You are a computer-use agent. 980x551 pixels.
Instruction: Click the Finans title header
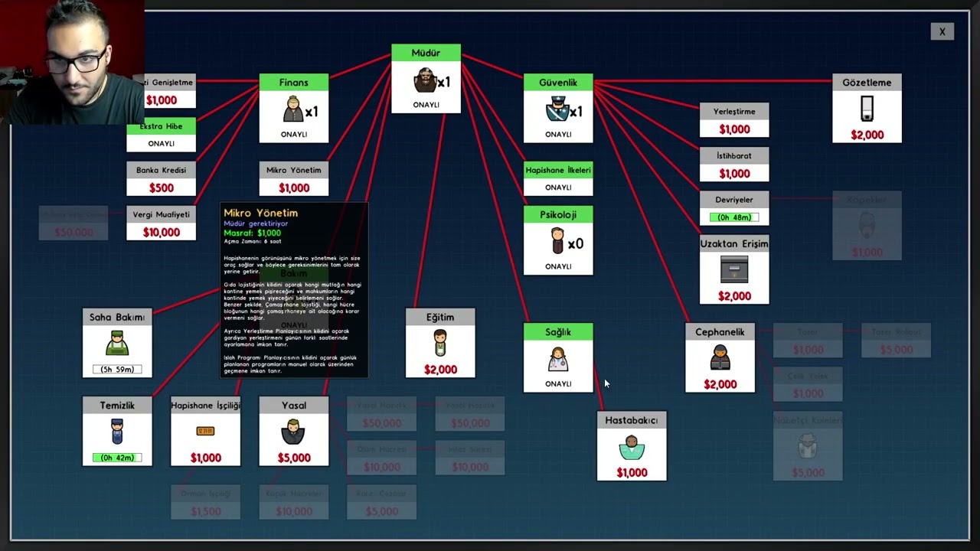[x=293, y=83]
